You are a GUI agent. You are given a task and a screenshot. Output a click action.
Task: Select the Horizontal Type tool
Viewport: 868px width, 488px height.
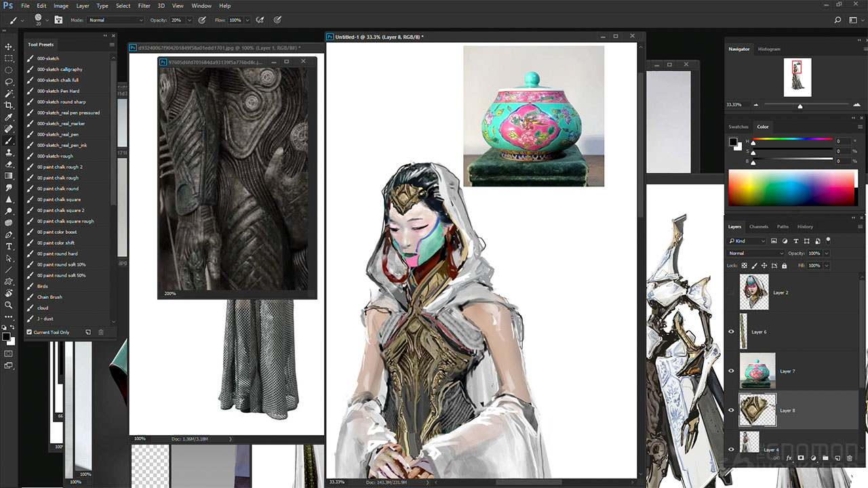[9, 246]
